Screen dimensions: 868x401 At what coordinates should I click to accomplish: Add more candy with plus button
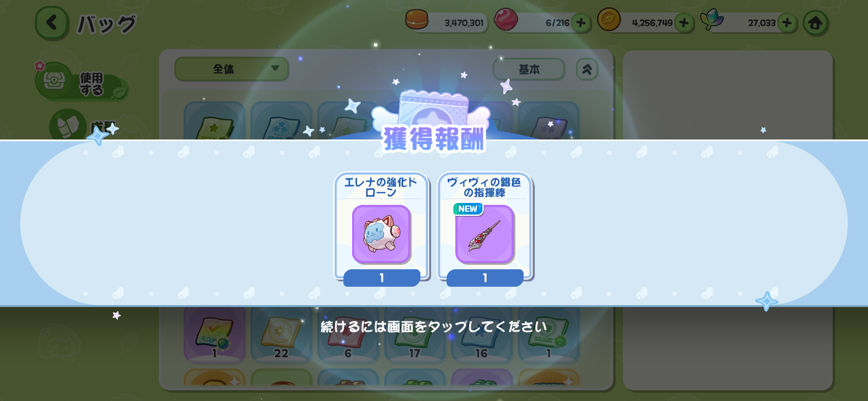[x=581, y=23]
